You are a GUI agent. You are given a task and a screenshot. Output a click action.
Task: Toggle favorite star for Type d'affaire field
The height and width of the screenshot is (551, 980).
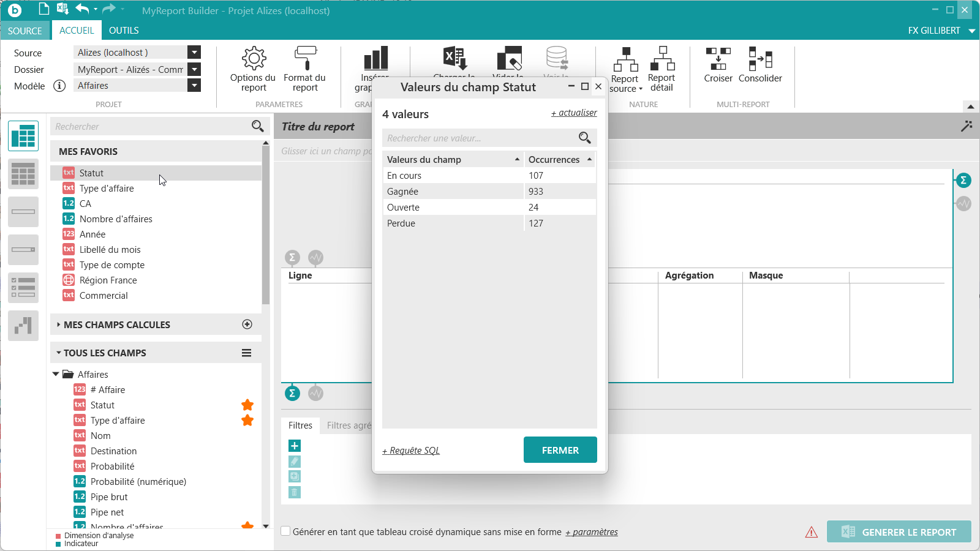click(x=247, y=421)
